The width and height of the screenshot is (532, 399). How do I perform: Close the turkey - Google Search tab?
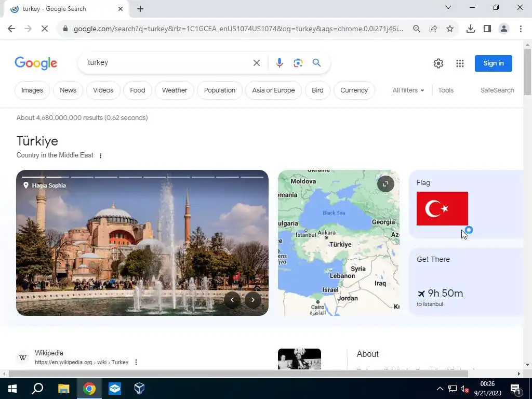(121, 9)
